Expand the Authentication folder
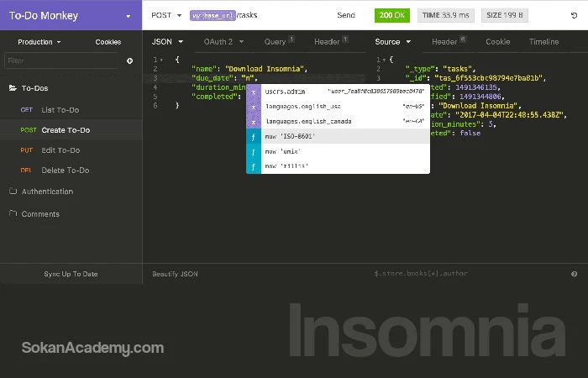 point(41,192)
